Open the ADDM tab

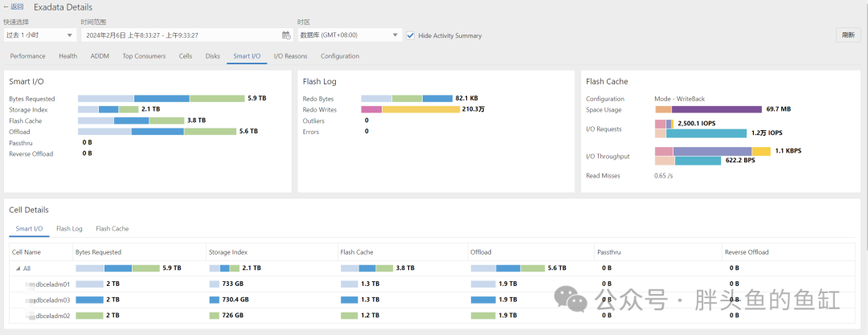coord(100,56)
